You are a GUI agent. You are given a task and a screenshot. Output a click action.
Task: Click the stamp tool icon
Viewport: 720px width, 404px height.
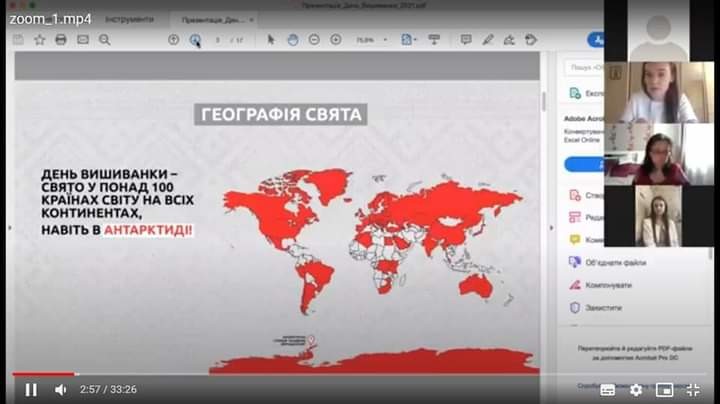pyautogui.click(x=531, y=39)
